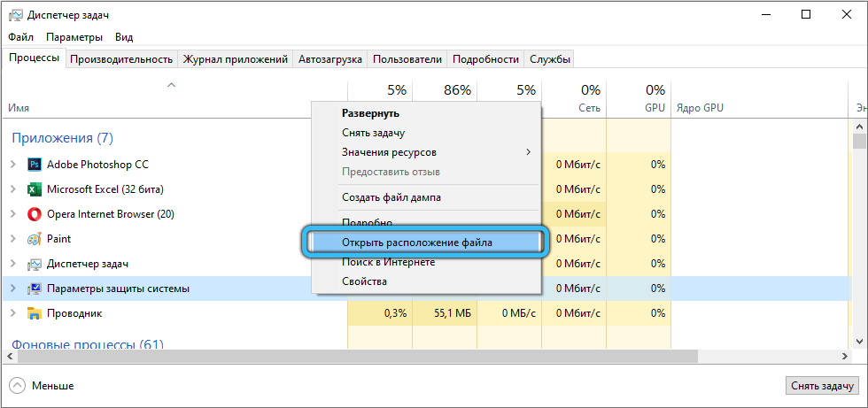
Task: Click the Opera Internet Browser icon
Action: pyautogui.click(x=35, y=214)
